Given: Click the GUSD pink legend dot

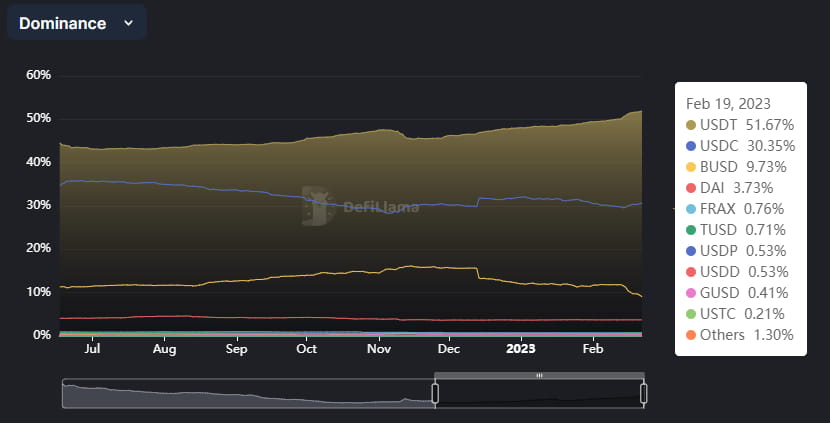Looking at the screenshot, I should click(x=690, y=293).
